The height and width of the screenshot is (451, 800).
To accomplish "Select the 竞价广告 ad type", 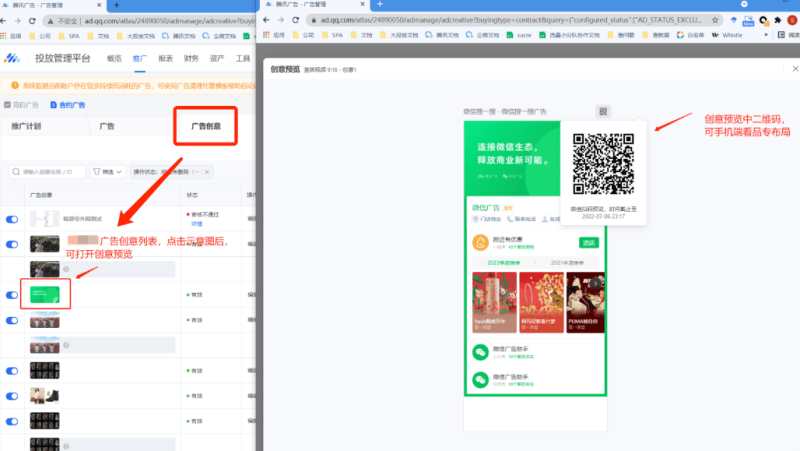I will [x=21, y=105].
